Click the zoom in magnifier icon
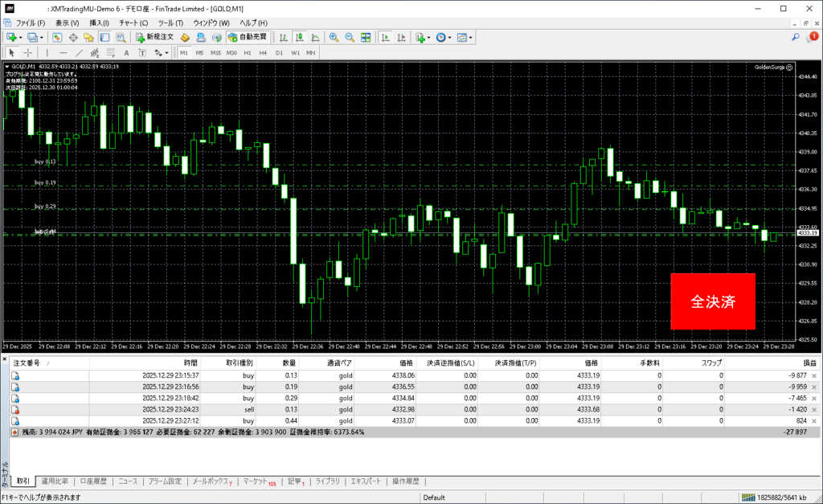Image resolution: width=823 pixels, height=504 pixels. (x=334, y=37)
